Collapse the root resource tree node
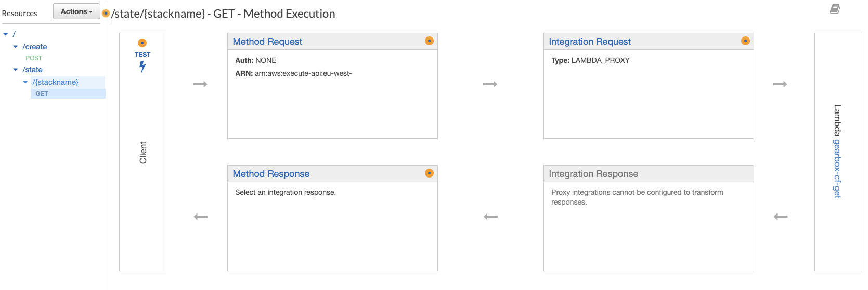The image size is (868, 290). 6,34
